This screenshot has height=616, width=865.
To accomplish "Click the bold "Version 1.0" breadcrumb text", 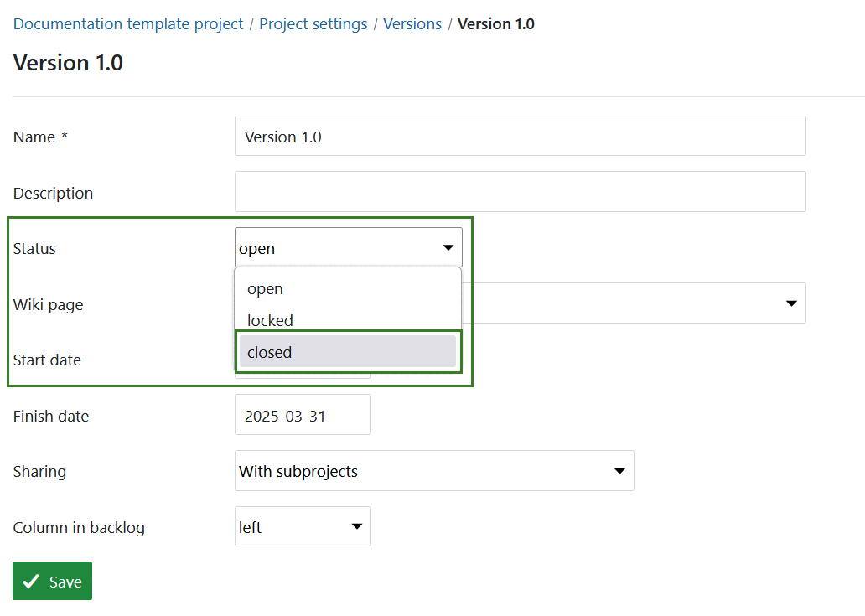I will click(495, 23).
